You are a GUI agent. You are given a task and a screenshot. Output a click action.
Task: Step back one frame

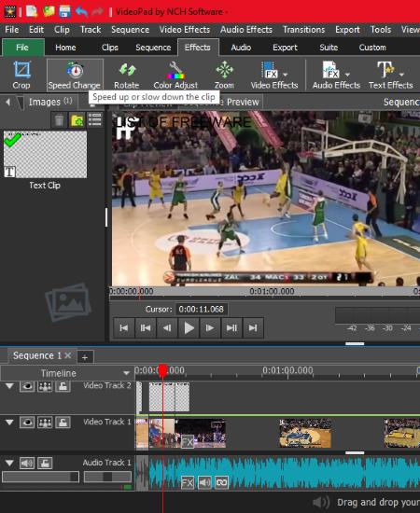point(167,327)
